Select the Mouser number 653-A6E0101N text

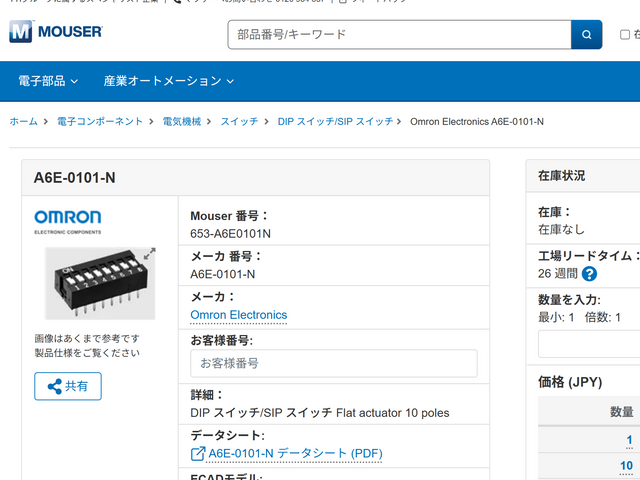pyautogui.click(x=231, y=234)
